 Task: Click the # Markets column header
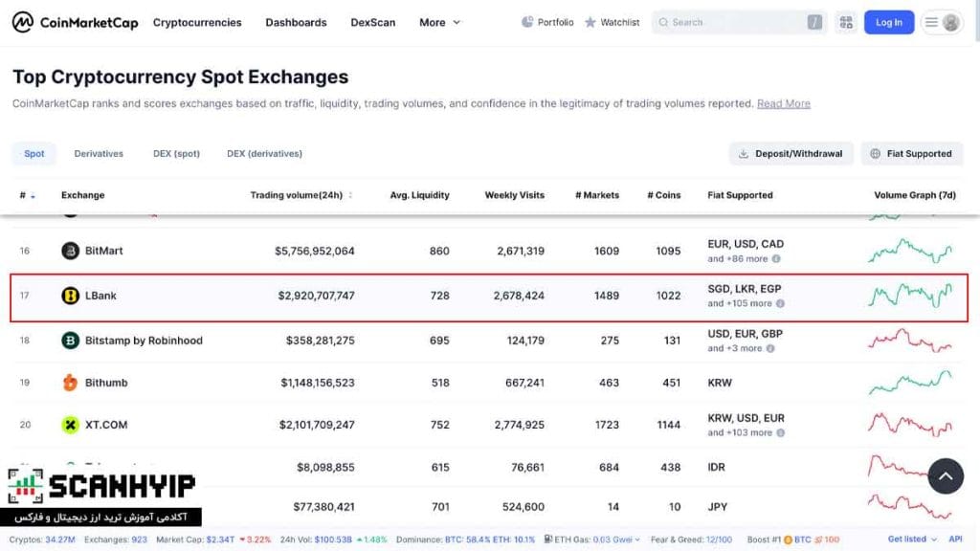tap(597, 195)
